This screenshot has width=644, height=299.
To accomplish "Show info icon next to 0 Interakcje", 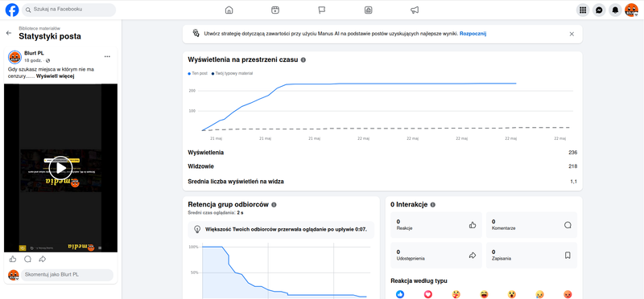I will [432, 205].
